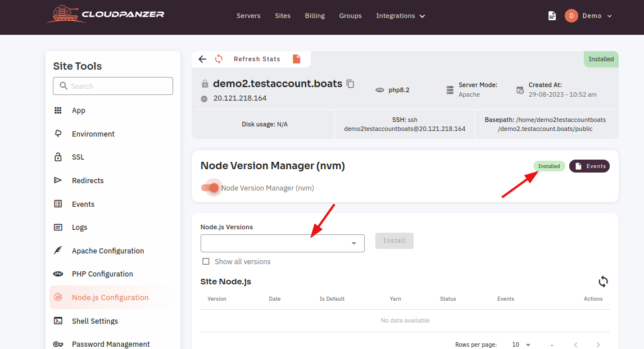Click the search magnifier icon in Site Tools
Image resolution: width=644 pixels, height=349 pixels.
coord(64,86)
